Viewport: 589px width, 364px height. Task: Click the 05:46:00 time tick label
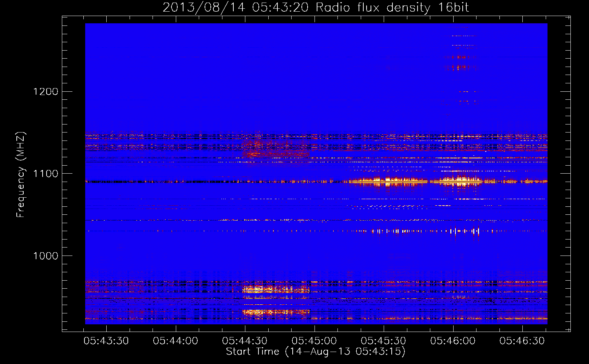(453, 341)
